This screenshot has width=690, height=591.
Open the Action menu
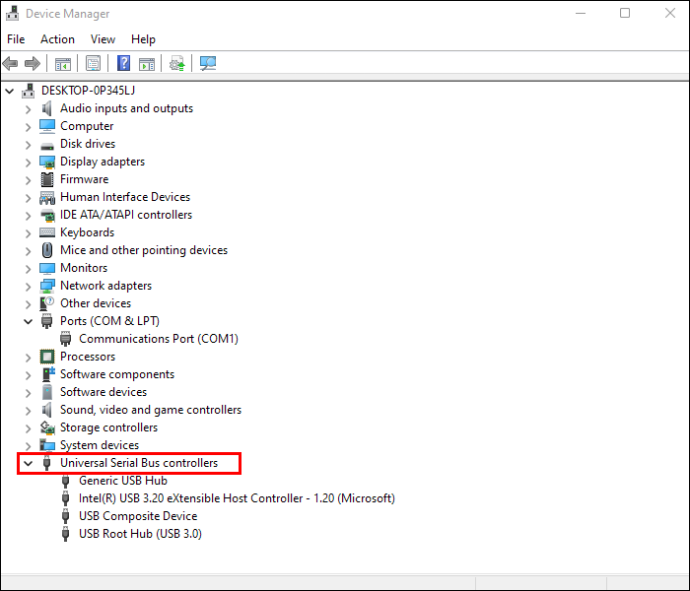[x=58, y=39]
